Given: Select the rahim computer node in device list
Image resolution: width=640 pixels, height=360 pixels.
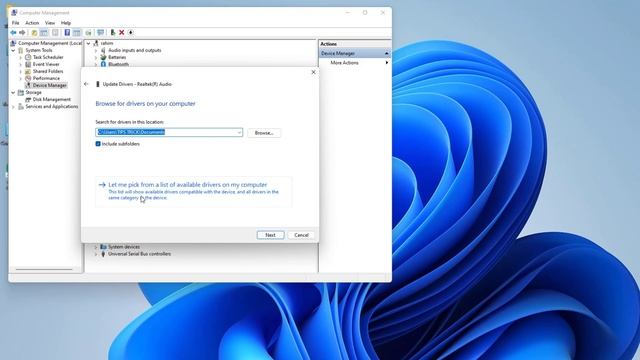Looking at the screenshot, I should click(x=107, y=43).
